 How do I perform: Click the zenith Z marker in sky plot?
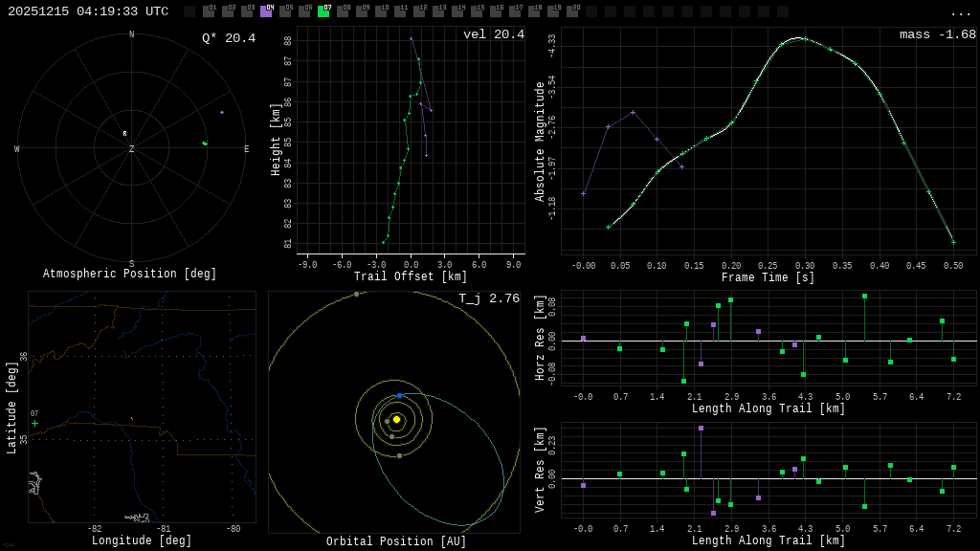(x=132, y=149)
